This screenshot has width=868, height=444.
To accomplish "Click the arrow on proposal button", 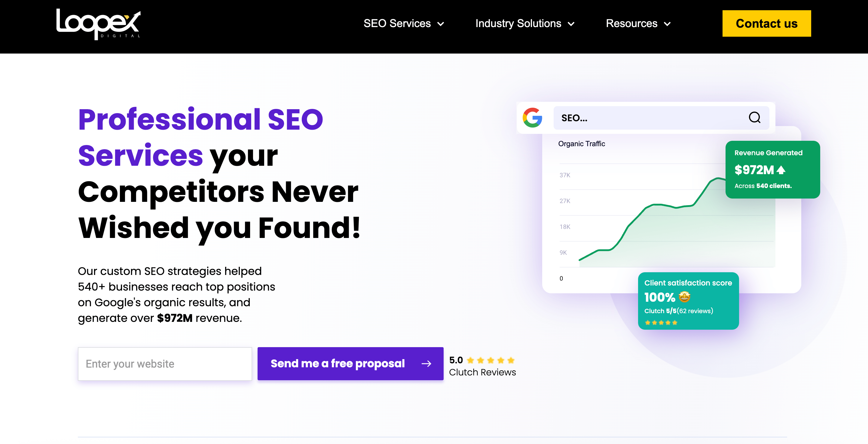I will coord(426,363).
